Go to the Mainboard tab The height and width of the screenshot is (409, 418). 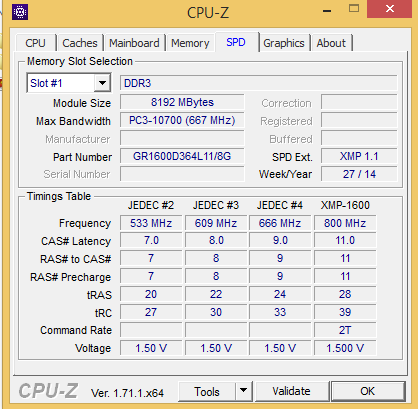click(x=134, y=43)
